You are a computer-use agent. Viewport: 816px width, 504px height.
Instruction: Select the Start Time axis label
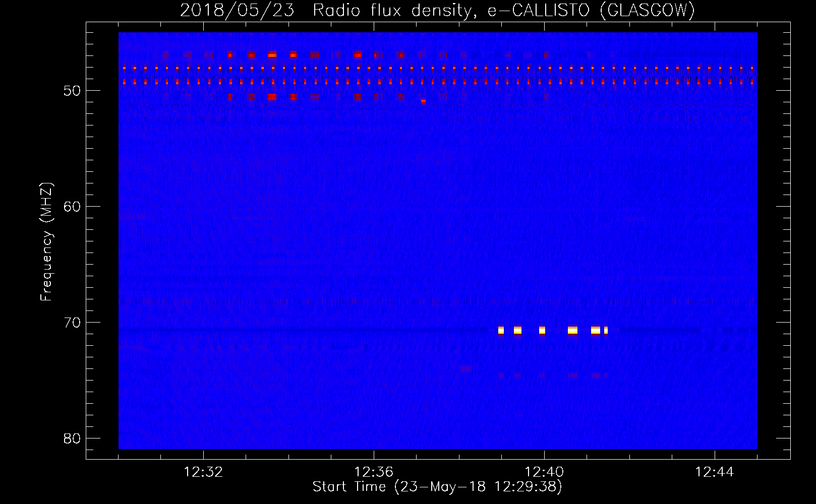(437, 487)
